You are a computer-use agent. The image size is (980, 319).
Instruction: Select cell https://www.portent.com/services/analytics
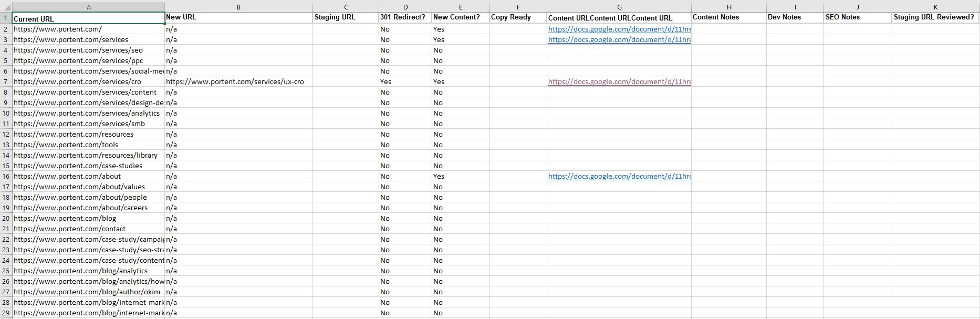(88, 113)
